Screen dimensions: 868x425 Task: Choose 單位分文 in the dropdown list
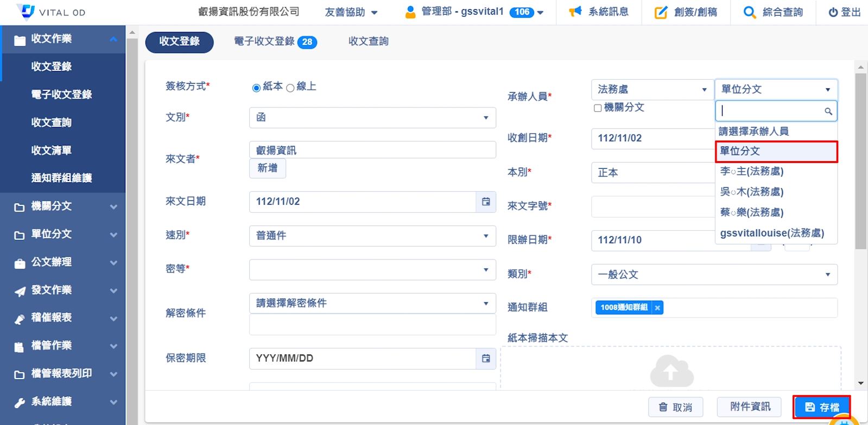click(x=776, y=151)
